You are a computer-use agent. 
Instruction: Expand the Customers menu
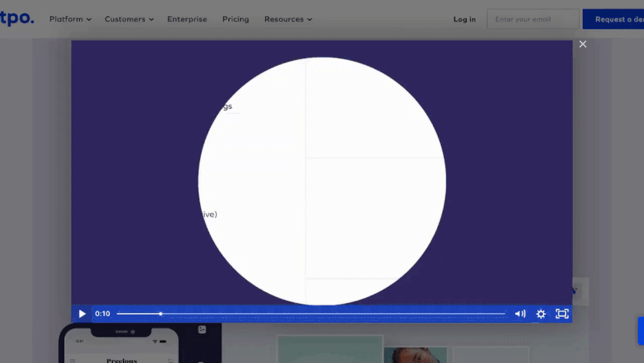[129, 19]
